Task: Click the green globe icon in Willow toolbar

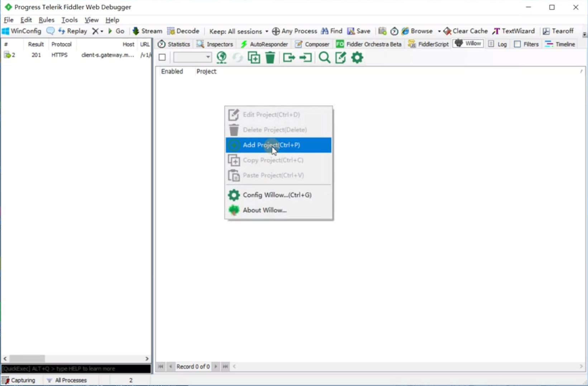Action: coord(221,57)
